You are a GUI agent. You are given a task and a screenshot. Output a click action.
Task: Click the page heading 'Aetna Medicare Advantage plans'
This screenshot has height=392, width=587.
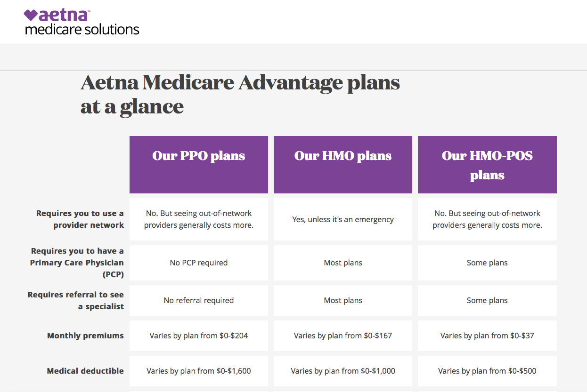point(240,83)
